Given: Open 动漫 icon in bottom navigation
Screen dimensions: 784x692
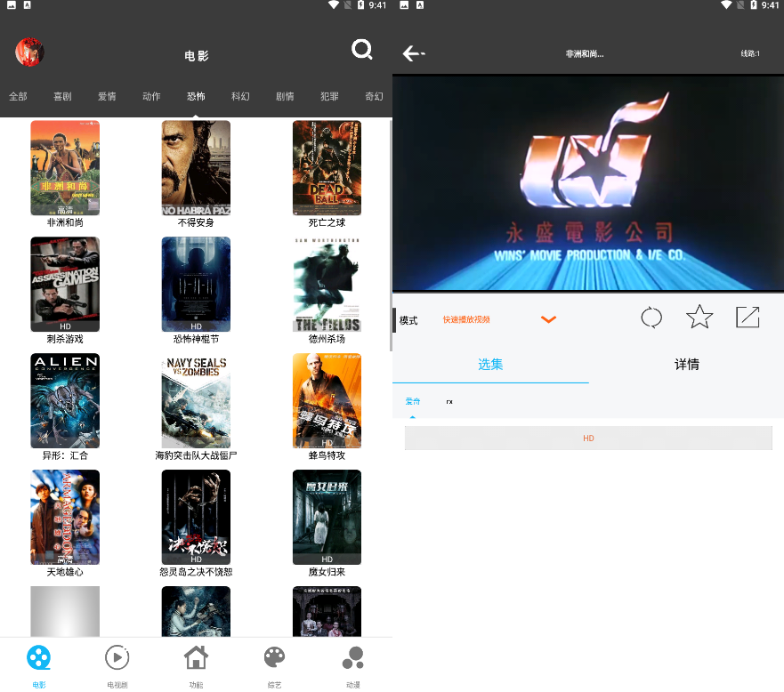Looking at the screenshot, I should 352,664.
